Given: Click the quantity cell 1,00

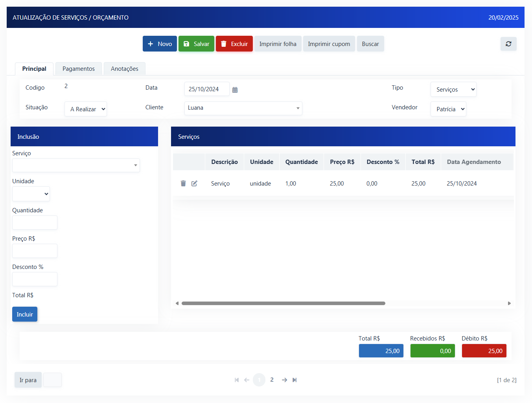Looking at the screenshot, I should pos(291,184).
